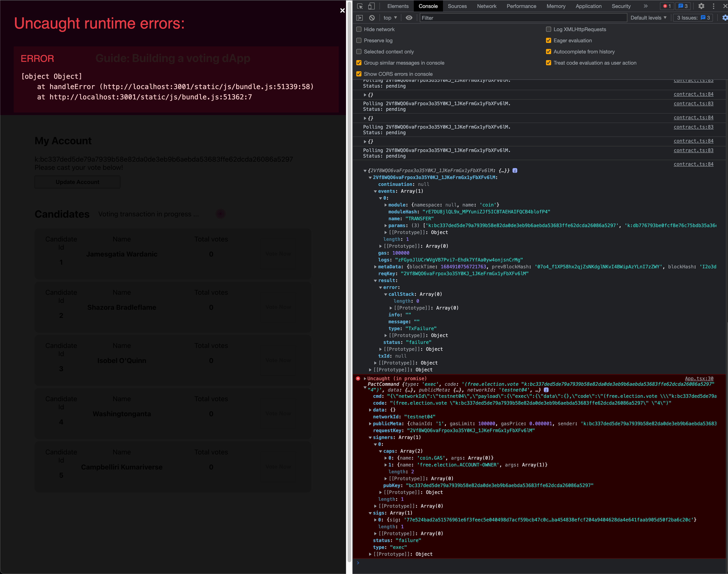
Task: Check Hide network option
Action: (359, 29)
